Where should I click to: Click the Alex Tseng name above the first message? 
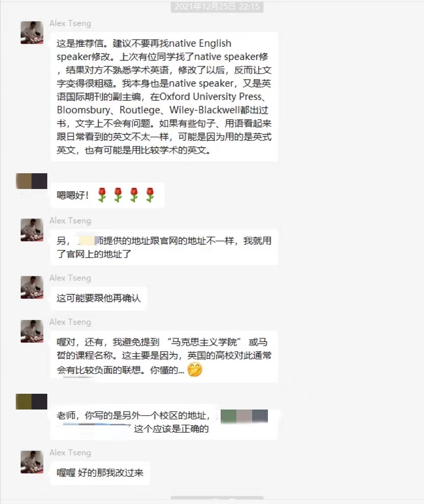(x=70, y=23)
